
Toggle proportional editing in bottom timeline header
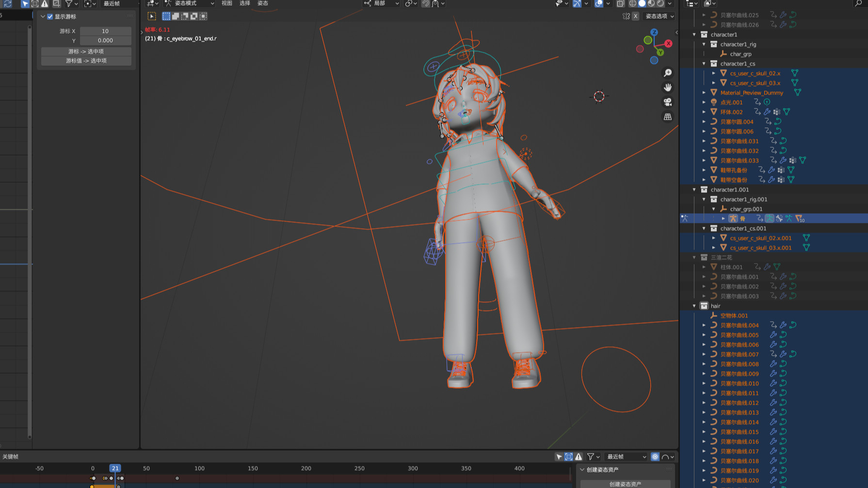[x=655, y=457]
